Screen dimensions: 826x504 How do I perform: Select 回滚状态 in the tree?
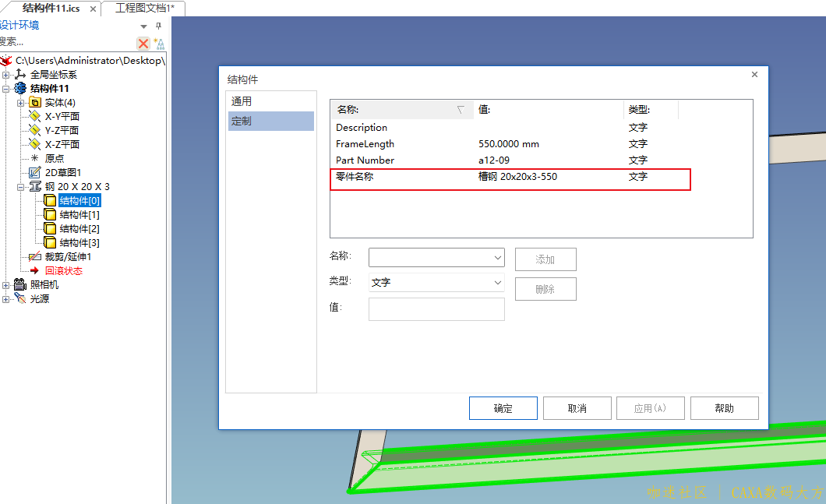64,271
